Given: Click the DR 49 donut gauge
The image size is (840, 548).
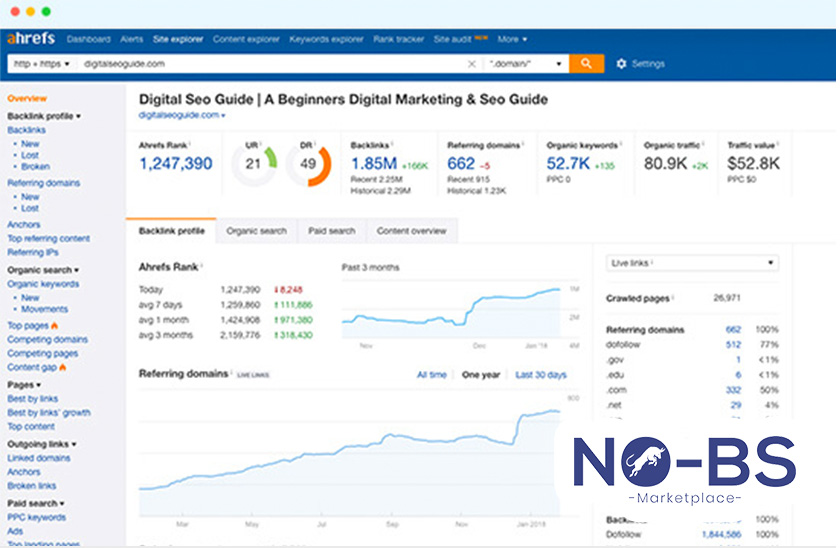Looking at the screenshot, I should [x=308, y=164].
